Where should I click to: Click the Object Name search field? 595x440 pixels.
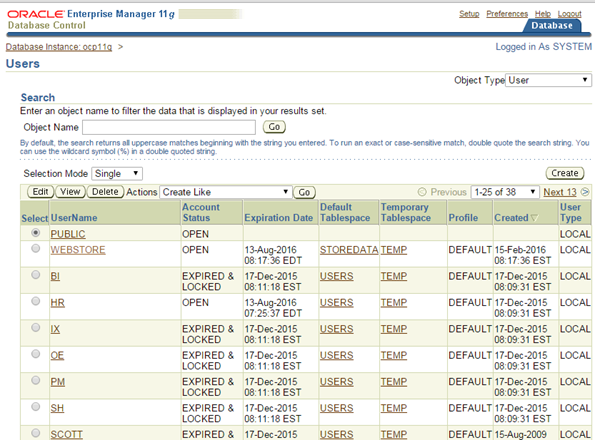click(169, 127)
